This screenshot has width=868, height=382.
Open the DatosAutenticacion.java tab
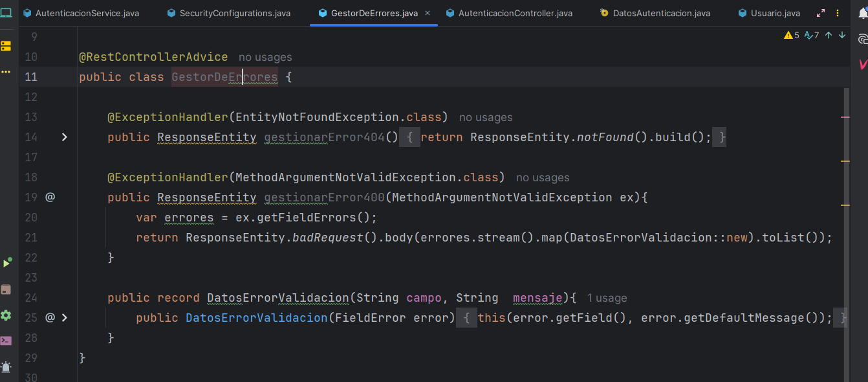coord(655,13)
